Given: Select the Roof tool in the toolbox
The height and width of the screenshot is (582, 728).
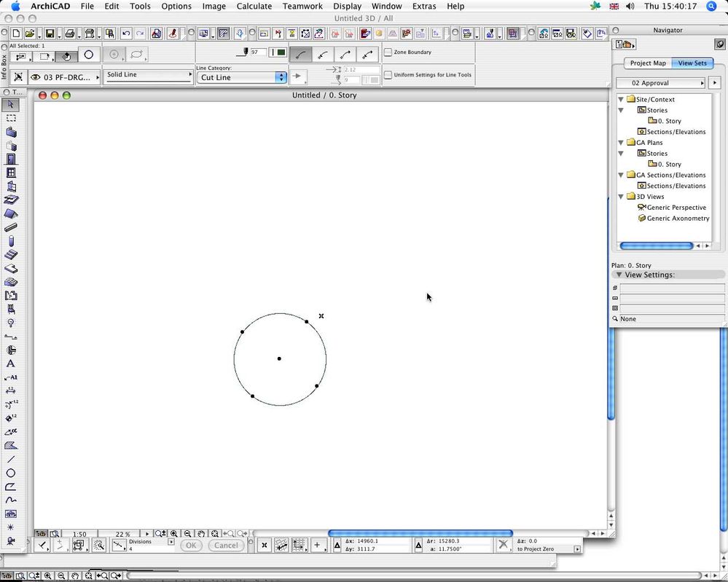Looking at the screenshot, I should [x=10, y=213].
